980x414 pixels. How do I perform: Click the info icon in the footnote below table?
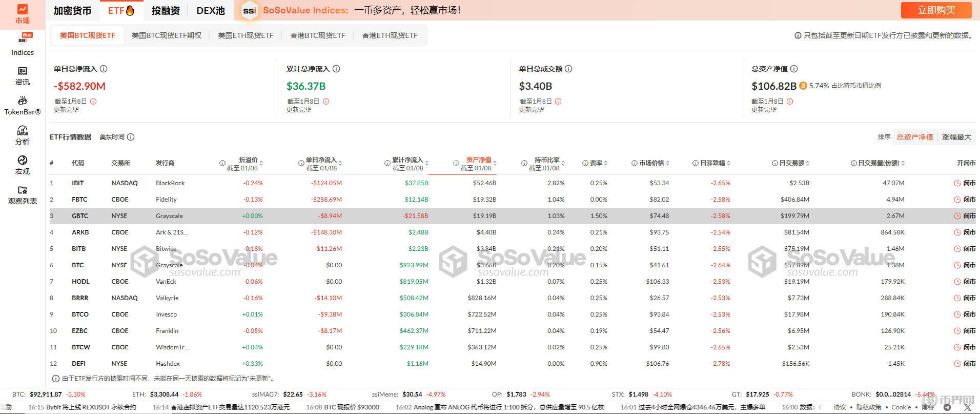click(55, 379)
